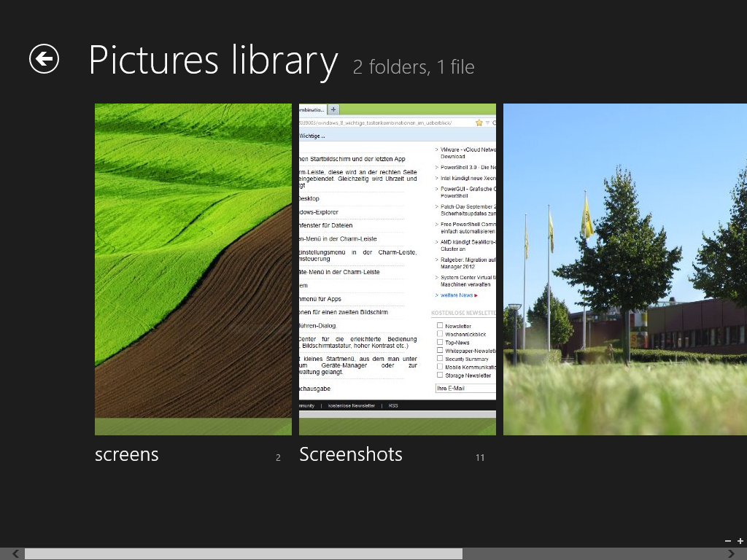Image resolution: width=747 pixels, height=560 pixels.
Task: Click the scrollbar left arrow
Action: click(x=15, y=554)
